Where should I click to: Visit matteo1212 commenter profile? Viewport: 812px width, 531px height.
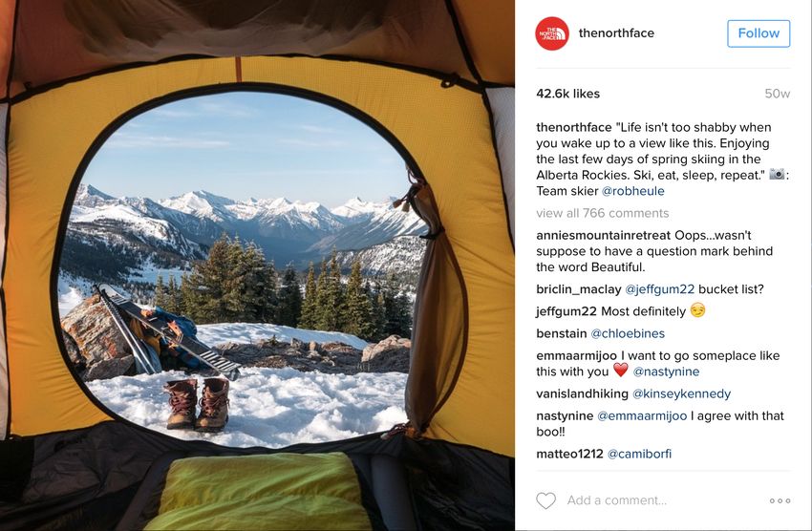pyautogui.click(x=569, y=454)
